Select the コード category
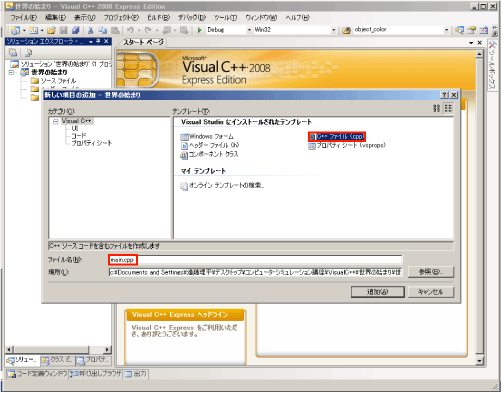The height and width of the screenshot is (393, 501). [x=79, y=136]
